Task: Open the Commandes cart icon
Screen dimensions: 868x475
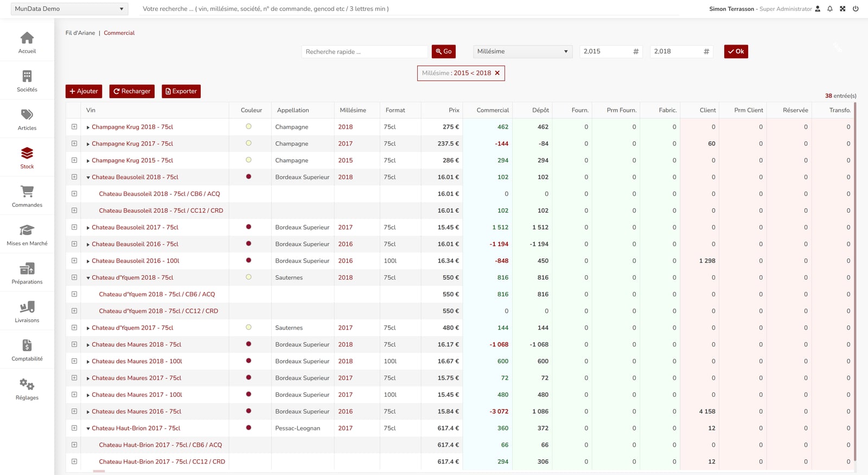Action: pyautogui.click(x=27, y=191)
